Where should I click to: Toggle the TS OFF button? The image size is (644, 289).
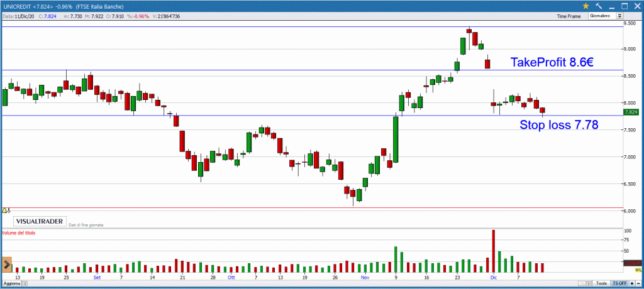point(619,284)
